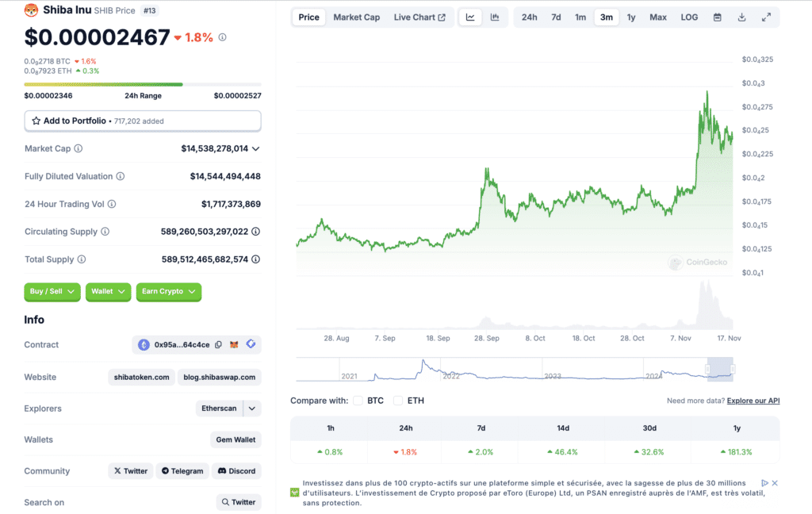Click the chart navigator right handle
The height and width of the screenshot is (514, 812).
tap(733, 369)
